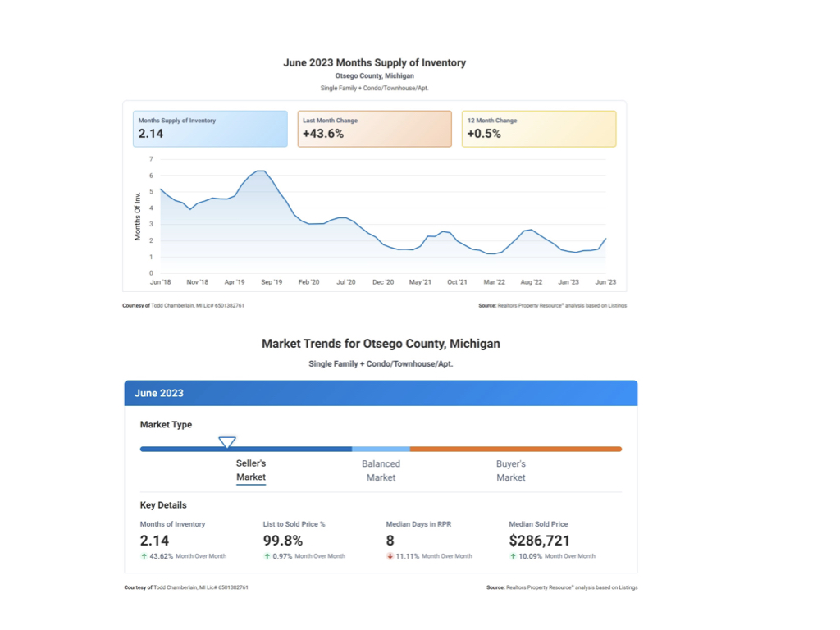Select the Seller's Market label
The image size is (840, 630).
tap(251, 470)
